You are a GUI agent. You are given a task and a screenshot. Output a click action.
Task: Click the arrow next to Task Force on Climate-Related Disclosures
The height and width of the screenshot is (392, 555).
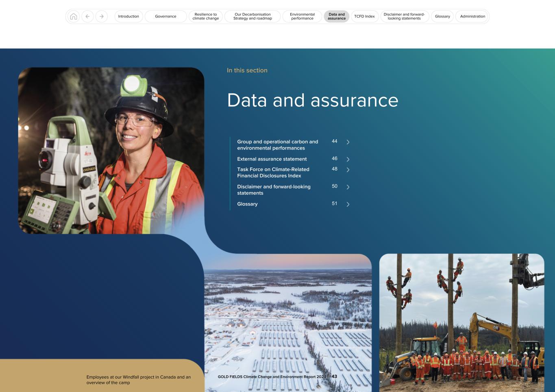coord(348,170)
